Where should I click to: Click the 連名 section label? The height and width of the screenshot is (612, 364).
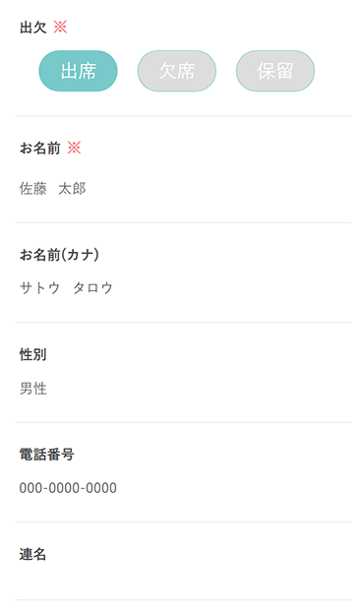[33, 554]
